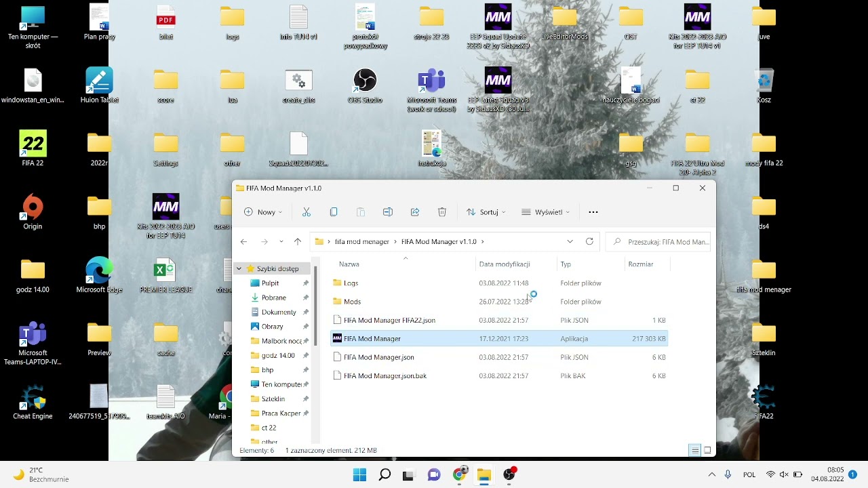Open taskbar Search

pyautogui.click(x=384, y=474)
